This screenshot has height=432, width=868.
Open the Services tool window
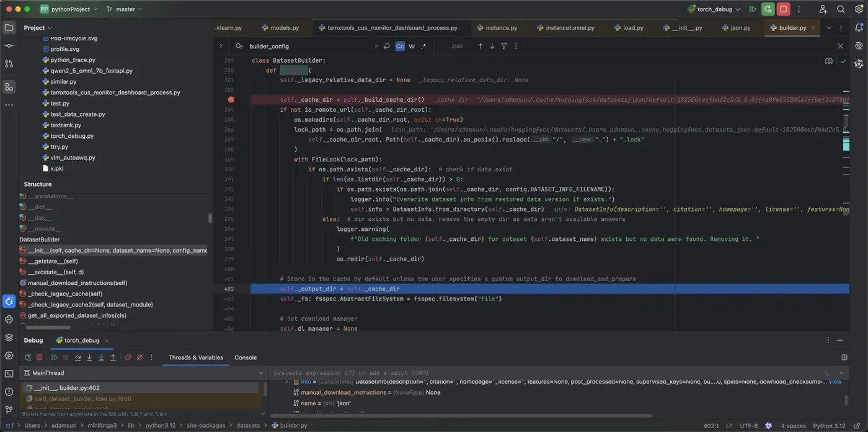coord(9,356)
